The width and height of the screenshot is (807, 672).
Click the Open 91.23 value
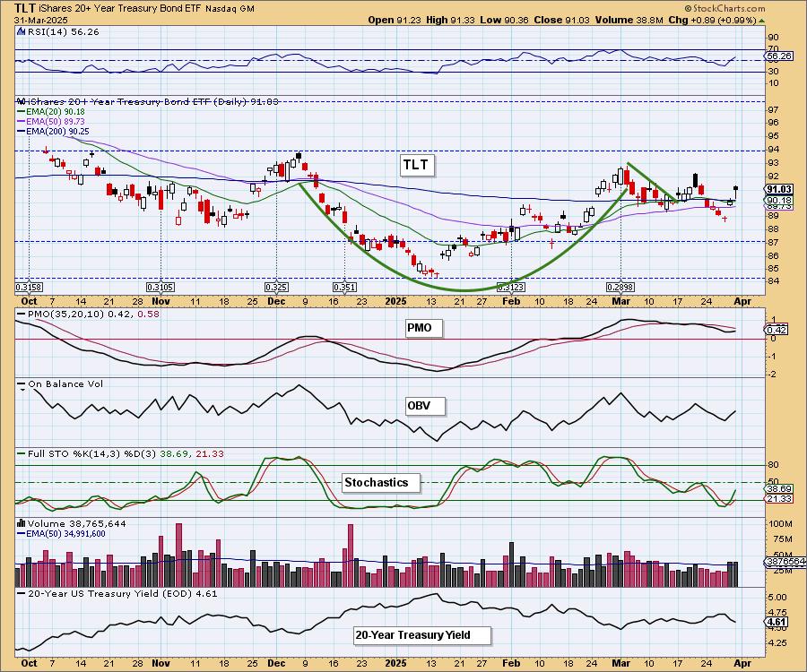pyautogui.click(x=395, y=20)
